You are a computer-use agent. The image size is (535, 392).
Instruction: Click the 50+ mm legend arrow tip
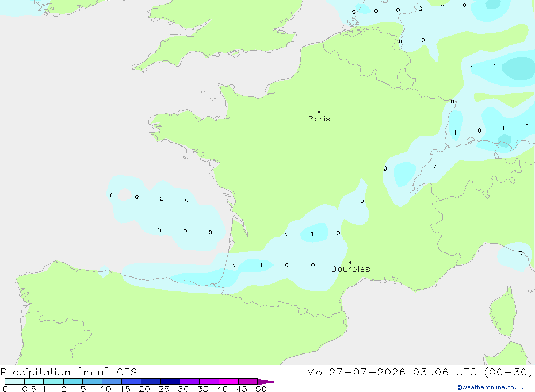pyautogui.click(x=267, y=381)
